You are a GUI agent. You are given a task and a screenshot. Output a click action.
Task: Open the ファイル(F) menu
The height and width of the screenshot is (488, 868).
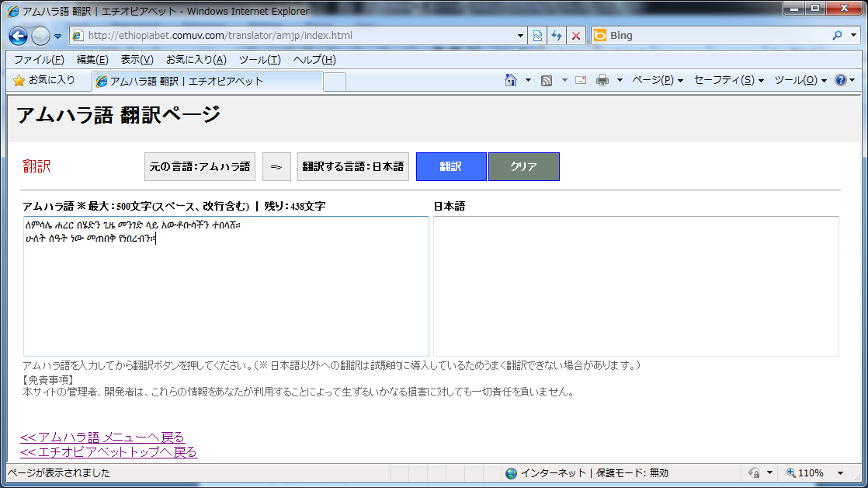click(39, 60)
